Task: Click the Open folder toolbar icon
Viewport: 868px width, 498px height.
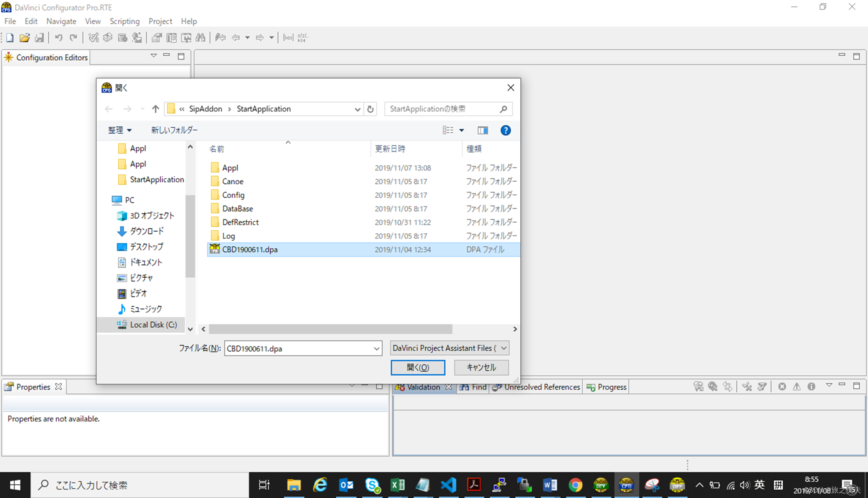Action: (x=24, y=38)
